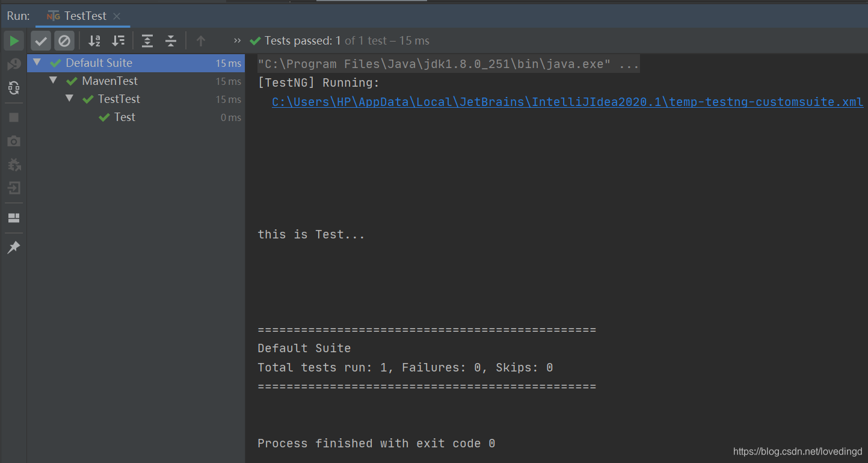This screenshot has height=463, width=868.
Task: Click the camera Dump Threads icon
Action: tap(13, 141)
